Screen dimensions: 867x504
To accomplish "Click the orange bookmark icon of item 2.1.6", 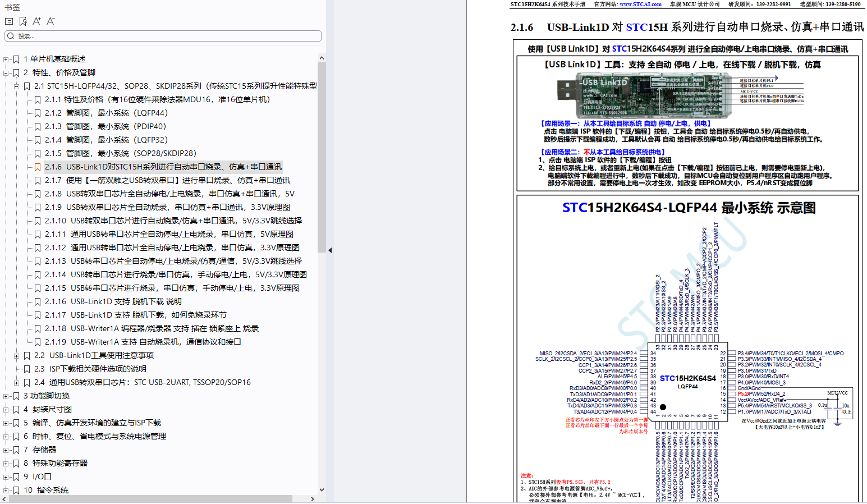I will [38, 167].
